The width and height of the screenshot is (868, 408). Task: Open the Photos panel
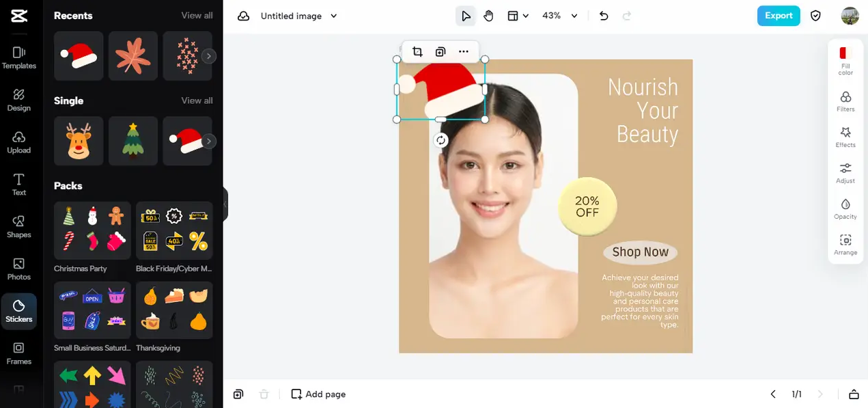click(19, 269)
